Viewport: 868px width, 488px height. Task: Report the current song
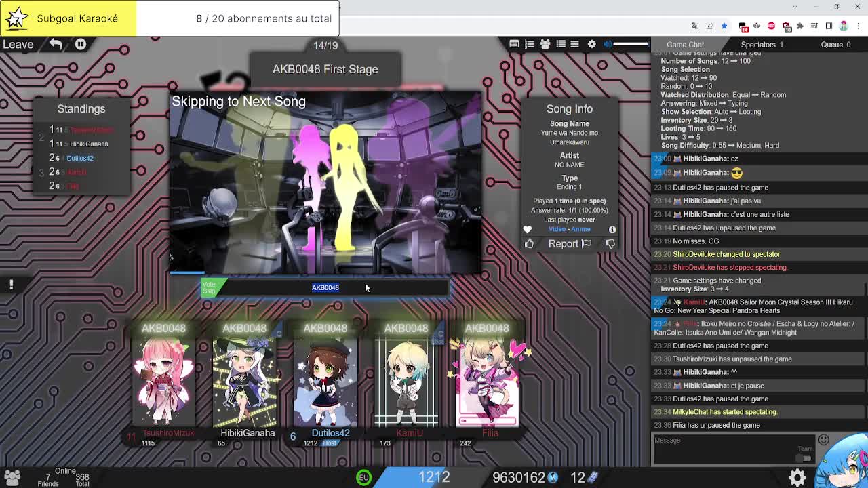click(570, 244)
